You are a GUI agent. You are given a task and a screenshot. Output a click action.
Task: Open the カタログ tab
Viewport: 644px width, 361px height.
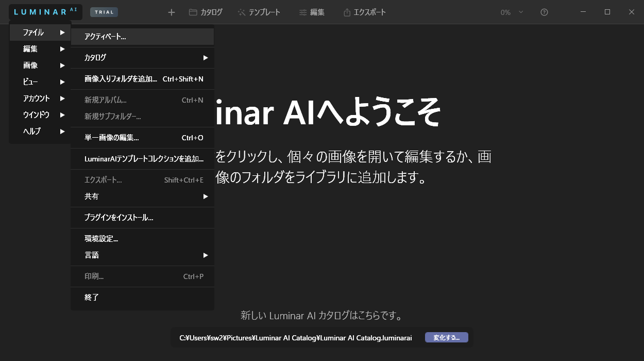pos(206,12)
